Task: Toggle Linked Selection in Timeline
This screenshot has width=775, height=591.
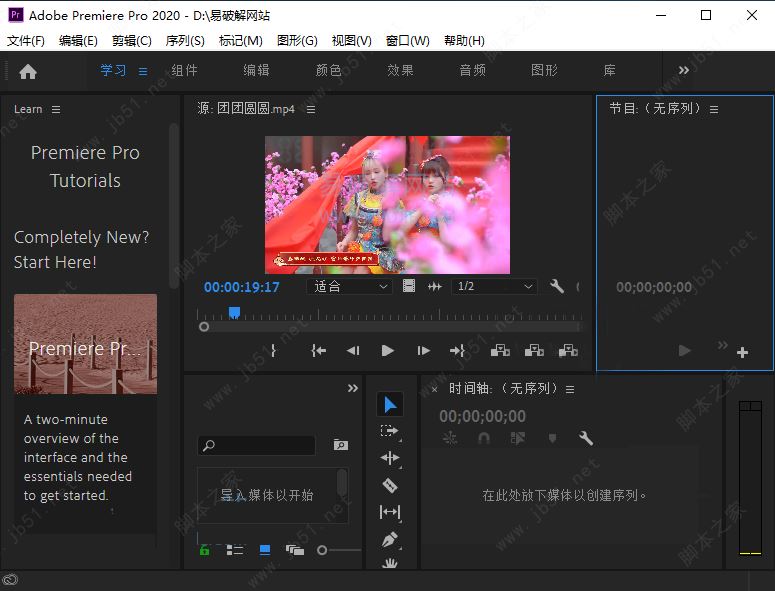Action: (517, 438)
